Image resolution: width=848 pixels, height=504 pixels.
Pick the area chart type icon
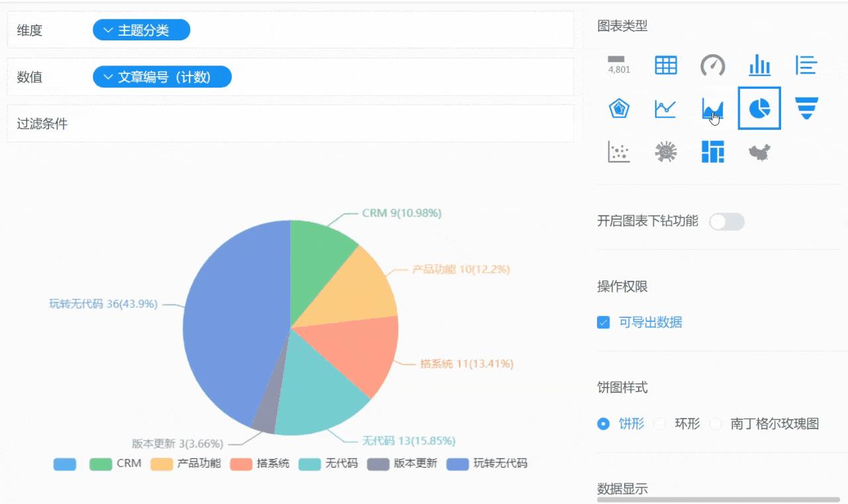[x=713, y=108]
